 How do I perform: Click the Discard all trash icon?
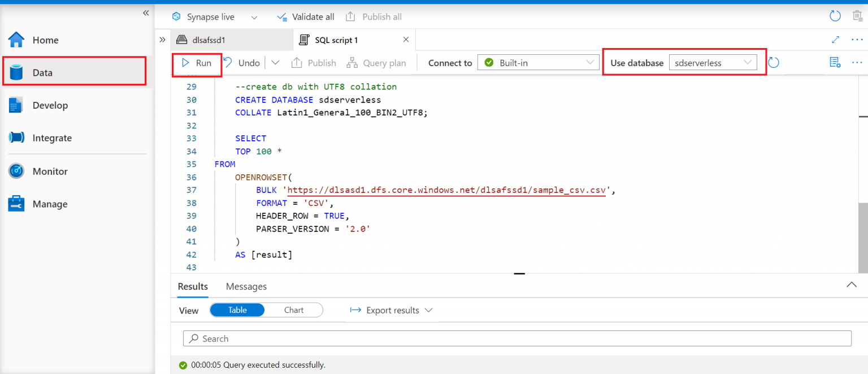tap(857, 16)
